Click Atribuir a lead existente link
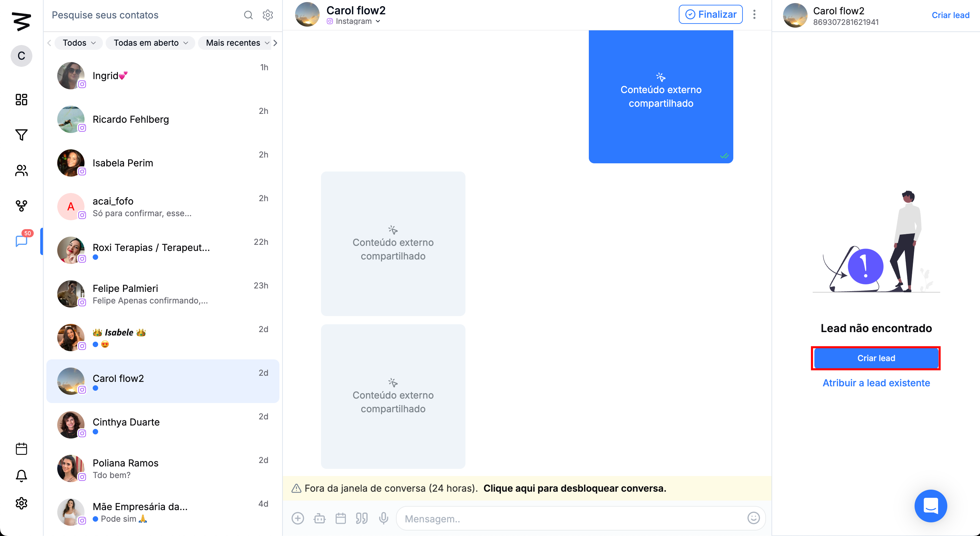This screenshot has width=980, height=536. tap(876, 383)
